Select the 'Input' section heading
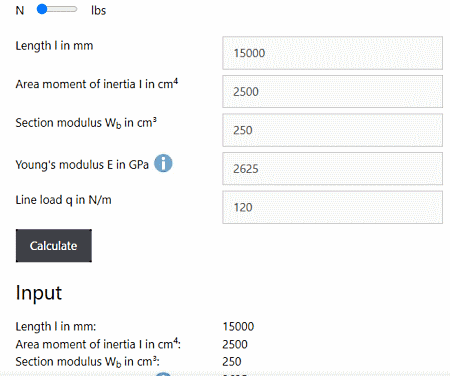450x380 pixels. click(39, 293)
